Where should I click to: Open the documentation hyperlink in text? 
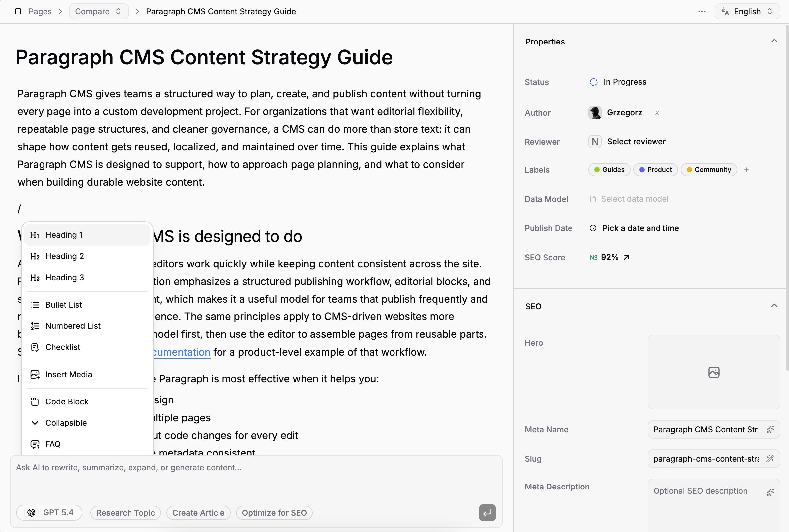(x=182, y=352)
